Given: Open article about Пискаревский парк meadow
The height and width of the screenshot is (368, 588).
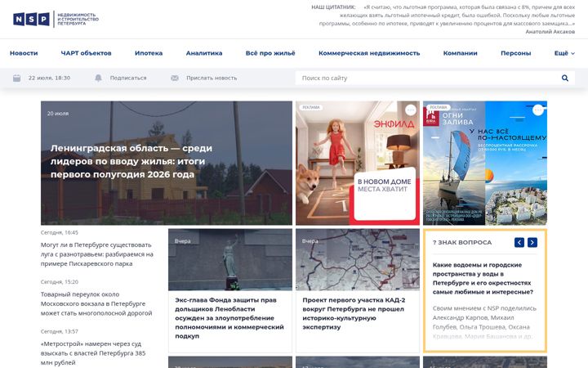Looking at the screenshot, I should [97, 254].
